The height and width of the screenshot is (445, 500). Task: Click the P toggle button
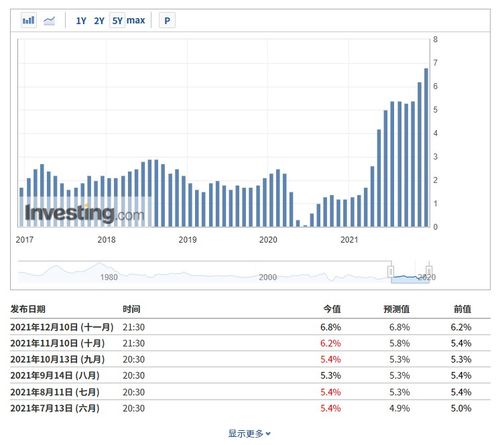[167, 21]
